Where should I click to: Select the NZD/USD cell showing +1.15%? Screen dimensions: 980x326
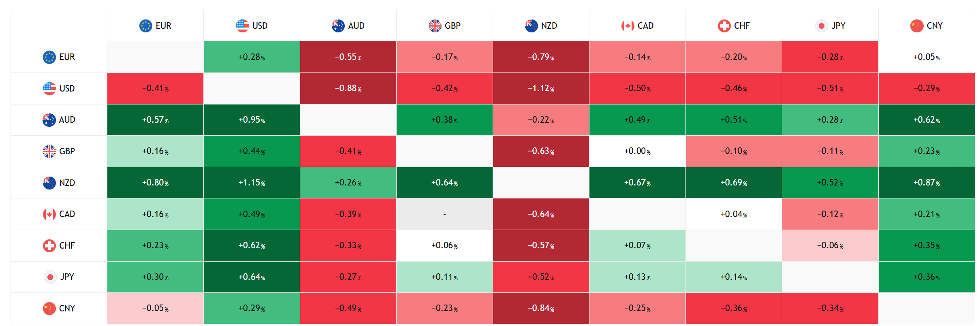(x=252, y=183)
